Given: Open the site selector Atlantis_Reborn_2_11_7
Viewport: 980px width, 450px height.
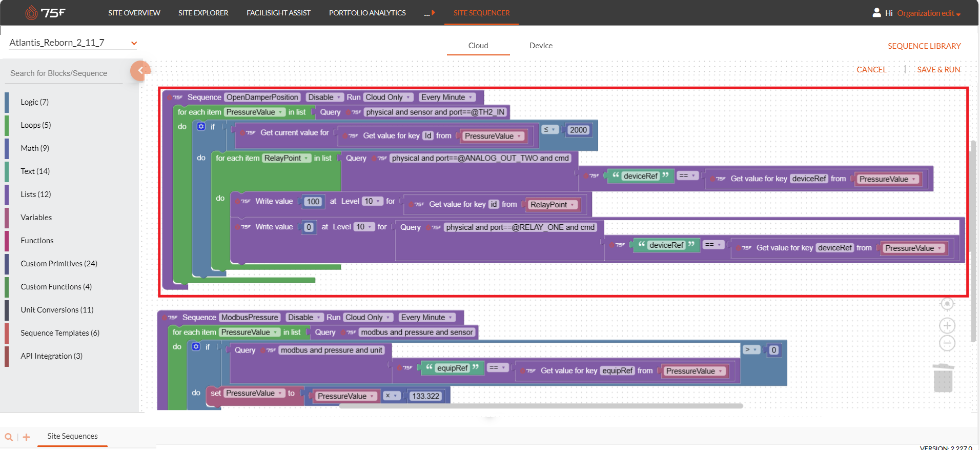Looking at the screenshot, I should 73,43.
